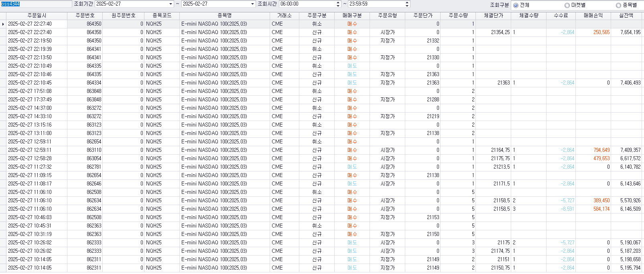The height and width of the screenshot is (274, 644).
Task: Increase the end time 23:59:59 with up arrow
Action: tap(407, 2)
